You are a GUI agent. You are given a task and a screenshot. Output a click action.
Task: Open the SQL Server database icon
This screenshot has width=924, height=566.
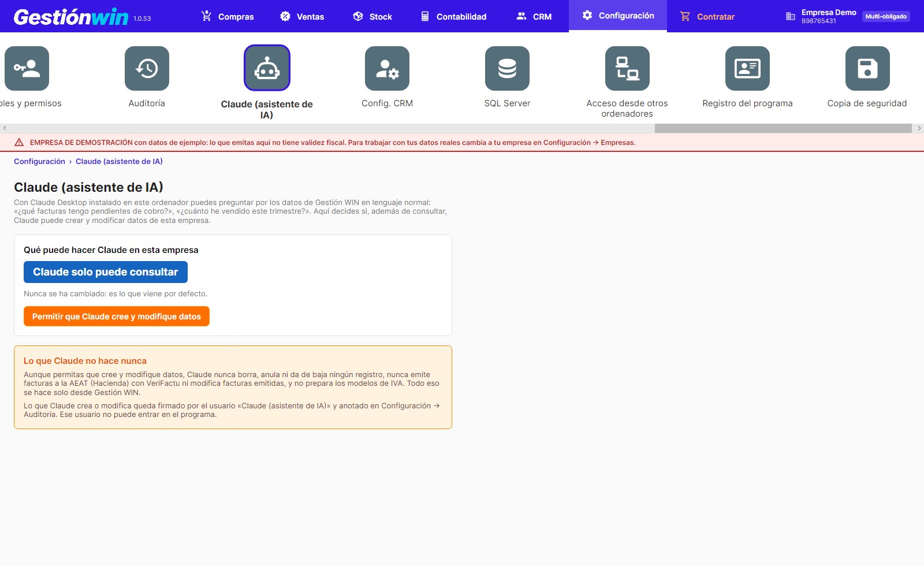[507, 68]
